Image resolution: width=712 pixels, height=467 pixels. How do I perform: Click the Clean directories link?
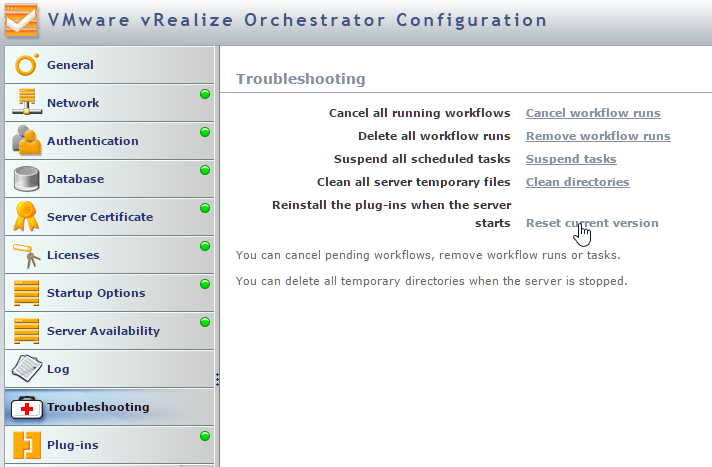coord(577,182)
